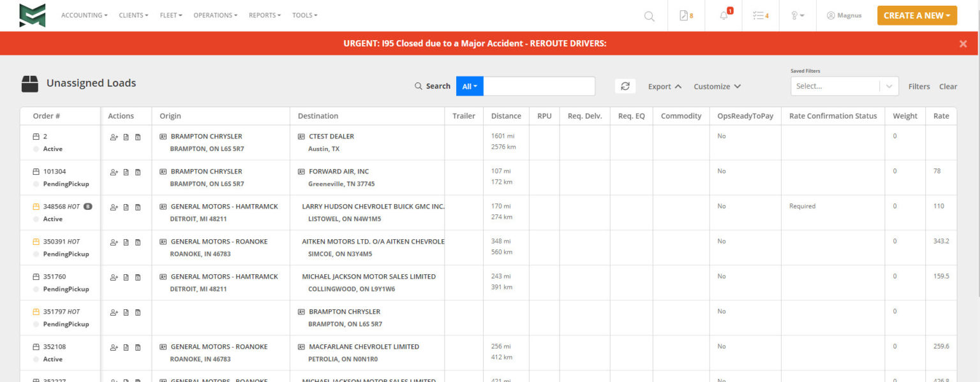Click into the loads search text field

(538, 86)
